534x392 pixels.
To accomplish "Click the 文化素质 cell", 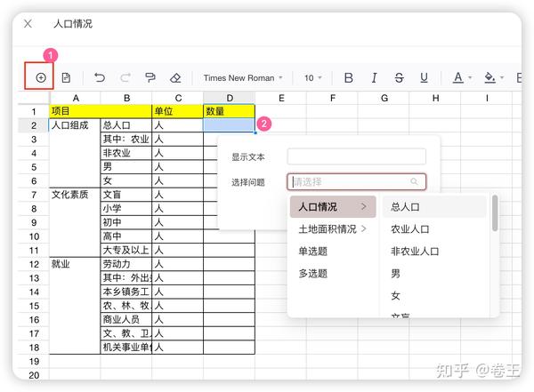I will tap(75, 222).
